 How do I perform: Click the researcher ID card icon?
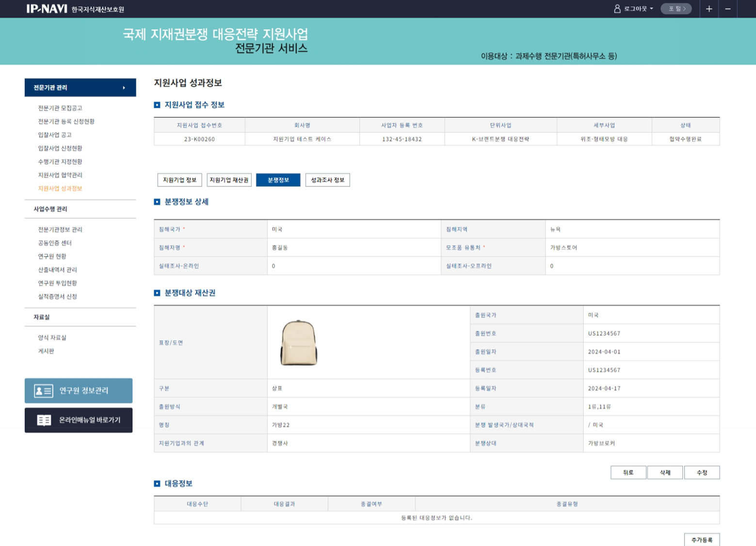pyautogui.click(x=43, y=391)
